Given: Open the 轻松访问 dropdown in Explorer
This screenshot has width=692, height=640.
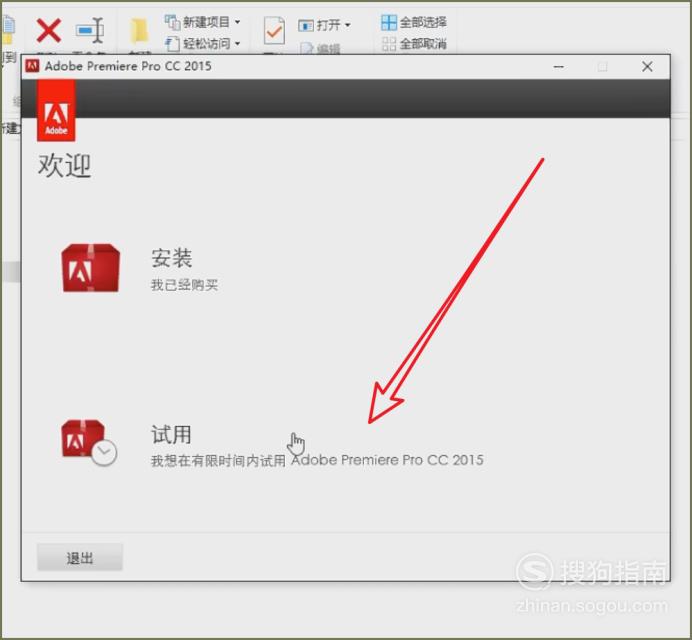Looking at the screenshot, I should coord(203,44).
